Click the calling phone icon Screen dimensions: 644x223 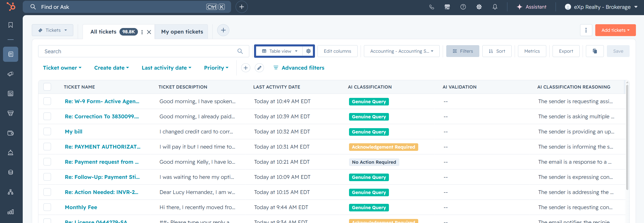[x=432, y=7]
